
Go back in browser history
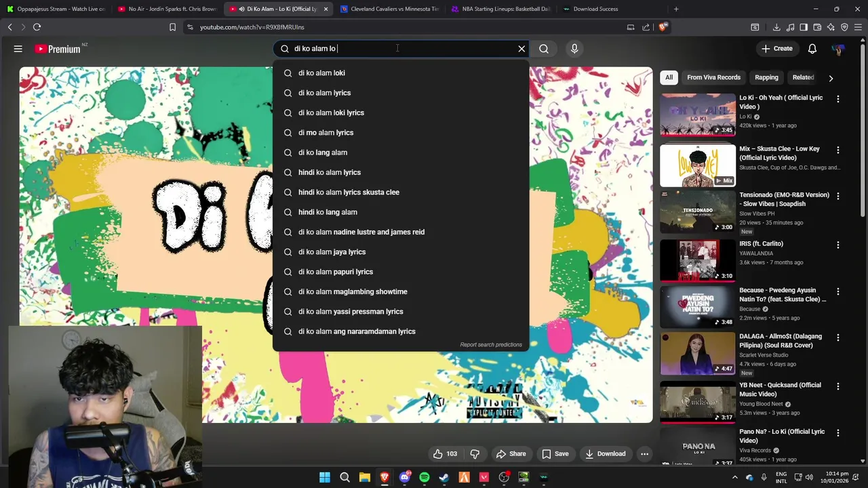point(10,27)
